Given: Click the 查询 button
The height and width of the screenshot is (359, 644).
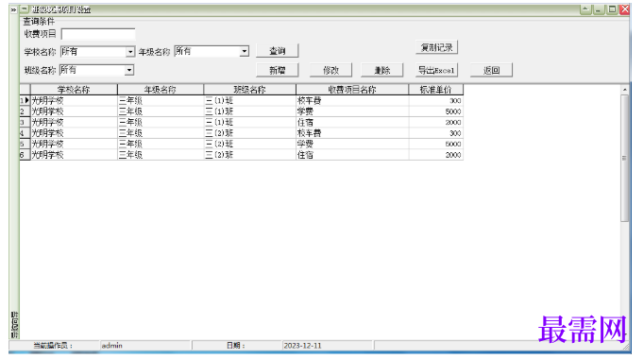Looking at the screenshot, I should [278, 51].
